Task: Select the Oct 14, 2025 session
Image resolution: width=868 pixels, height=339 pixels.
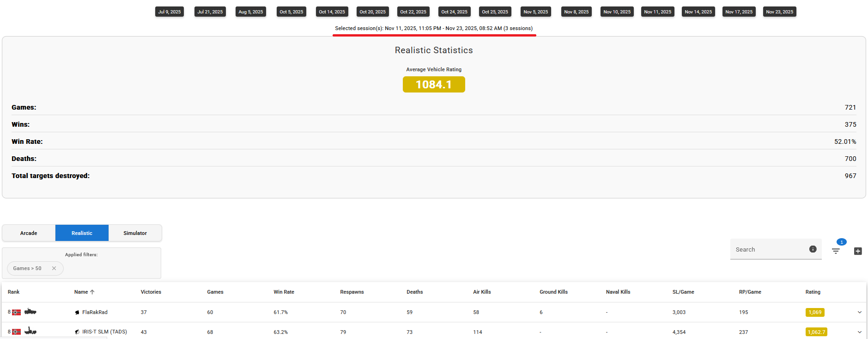Action: pyautogui.click(x=332, y=12)
